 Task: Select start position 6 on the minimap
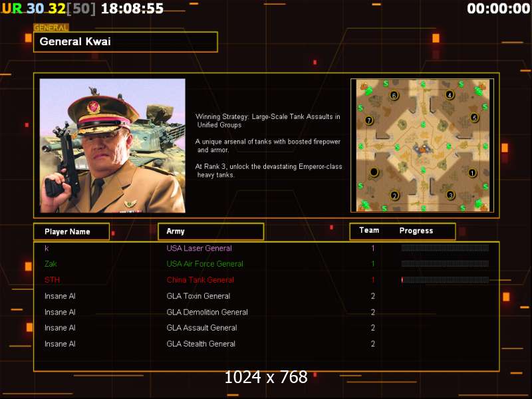pos(394,95)
